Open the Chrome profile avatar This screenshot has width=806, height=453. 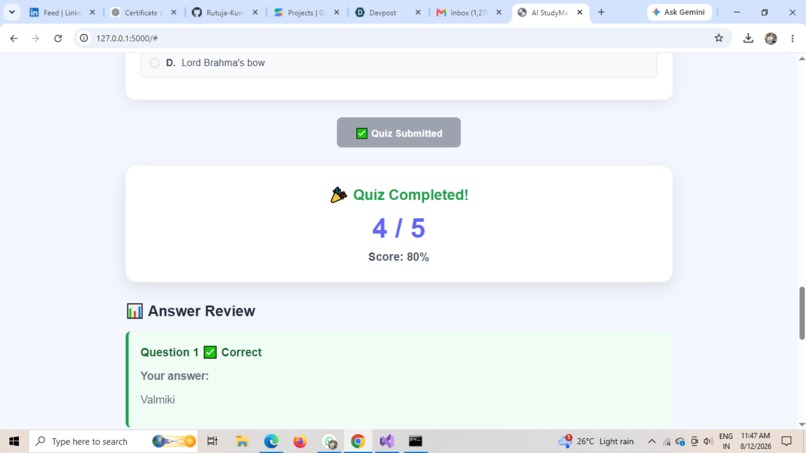coord(771,38)
